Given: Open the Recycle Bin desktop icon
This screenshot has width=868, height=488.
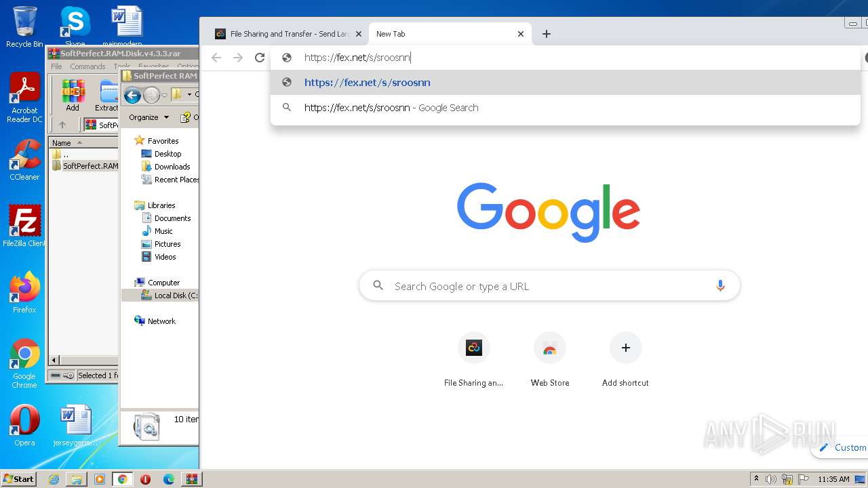Looking at the screenshot, I should coord(24,27).
